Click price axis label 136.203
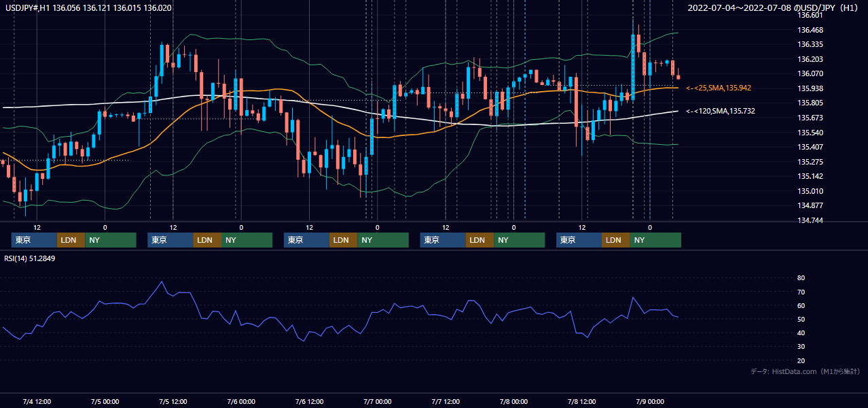 (x=812, y=59)
